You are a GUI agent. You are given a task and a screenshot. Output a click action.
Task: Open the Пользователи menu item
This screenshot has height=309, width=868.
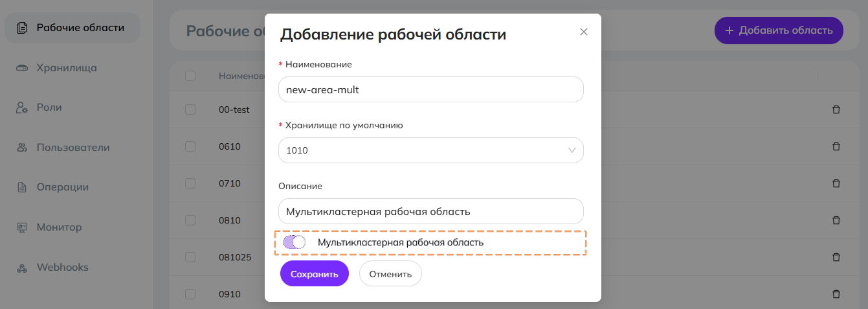pos(73,148)
